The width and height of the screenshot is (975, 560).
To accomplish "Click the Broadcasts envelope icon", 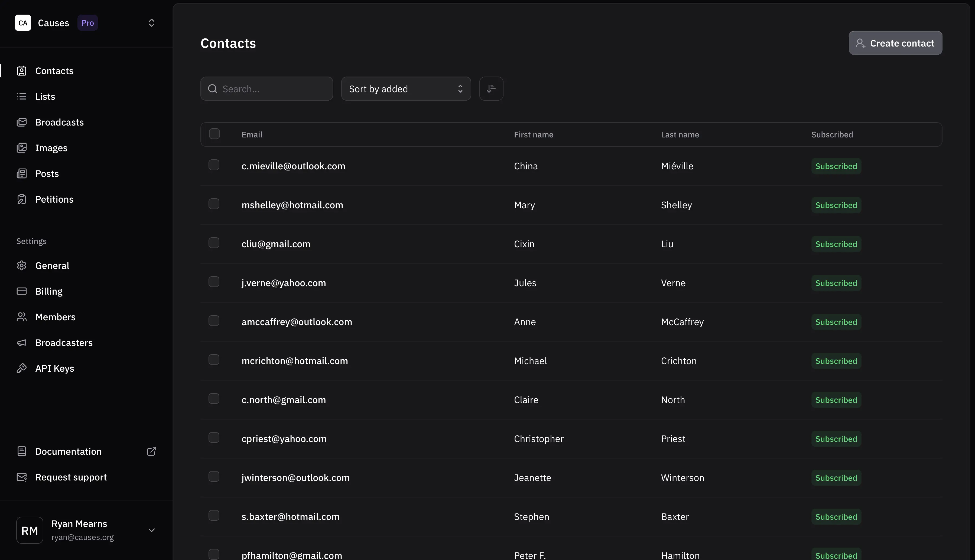I will point(22,122).
